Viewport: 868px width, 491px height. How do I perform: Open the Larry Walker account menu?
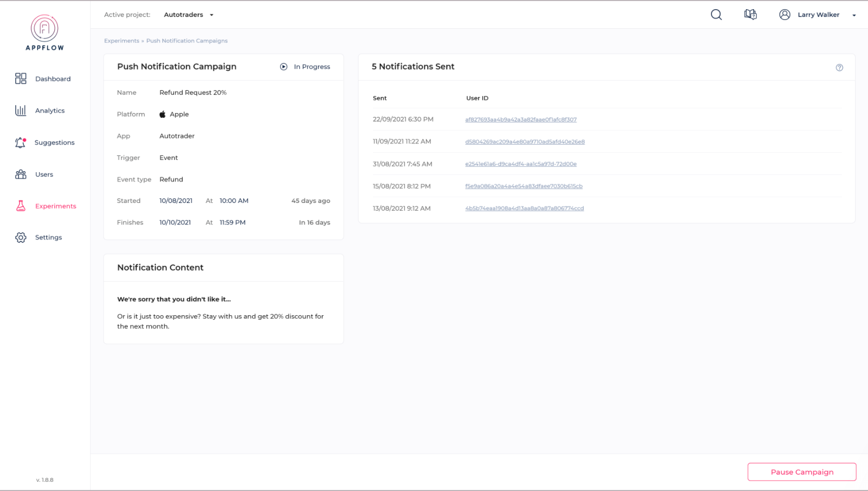(854, 15)
